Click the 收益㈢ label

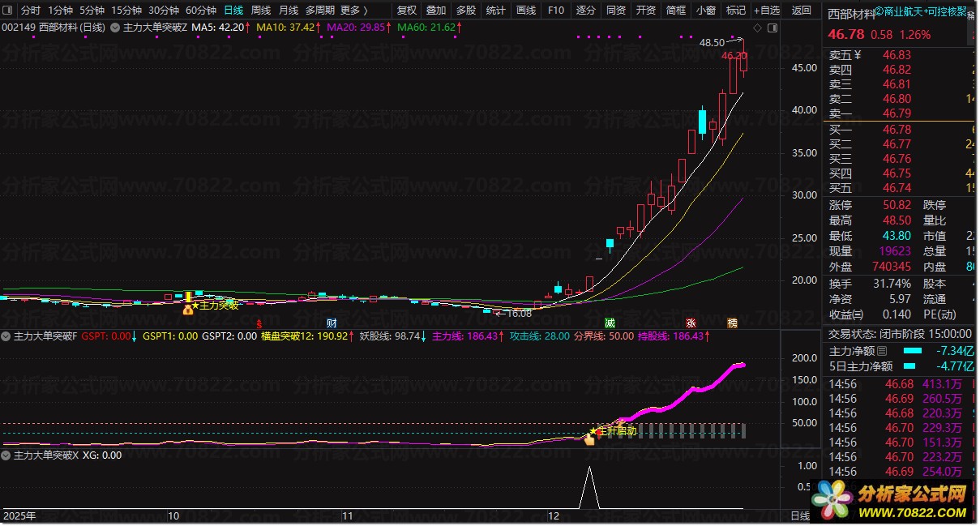[x=845, y=314]
